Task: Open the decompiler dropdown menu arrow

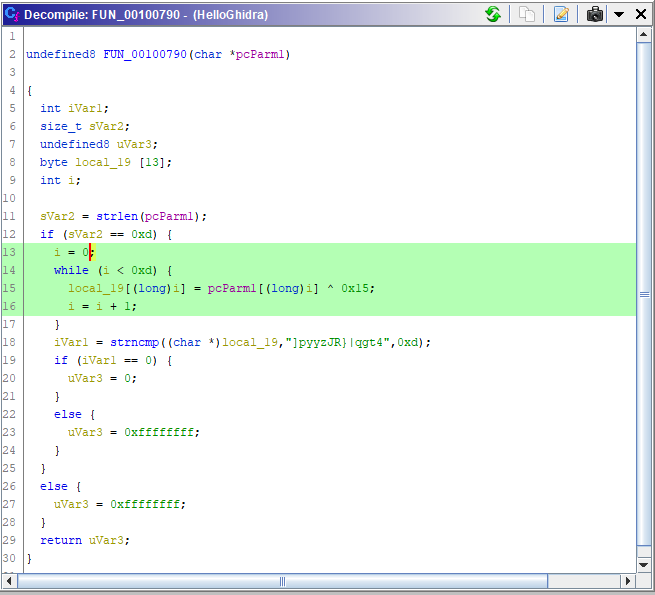Action: pos(619,15)
